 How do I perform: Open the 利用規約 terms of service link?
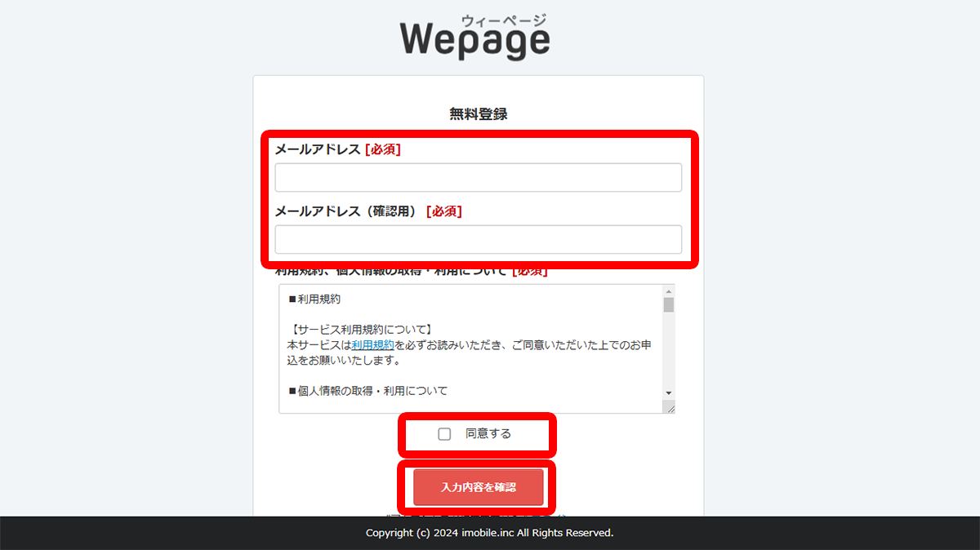[x=372, y=344]
